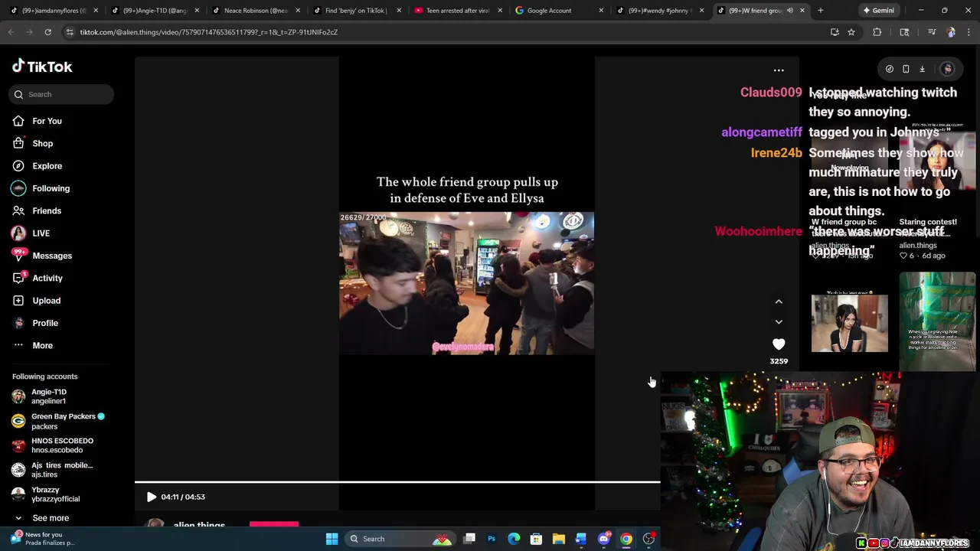Open the Chrome extensions puzzle icon
The height and width of the screenshot is (551, 980).
click(877, 32)
